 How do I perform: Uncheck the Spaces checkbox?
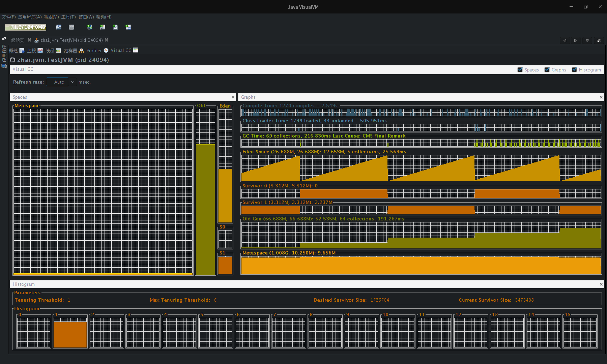520,70
